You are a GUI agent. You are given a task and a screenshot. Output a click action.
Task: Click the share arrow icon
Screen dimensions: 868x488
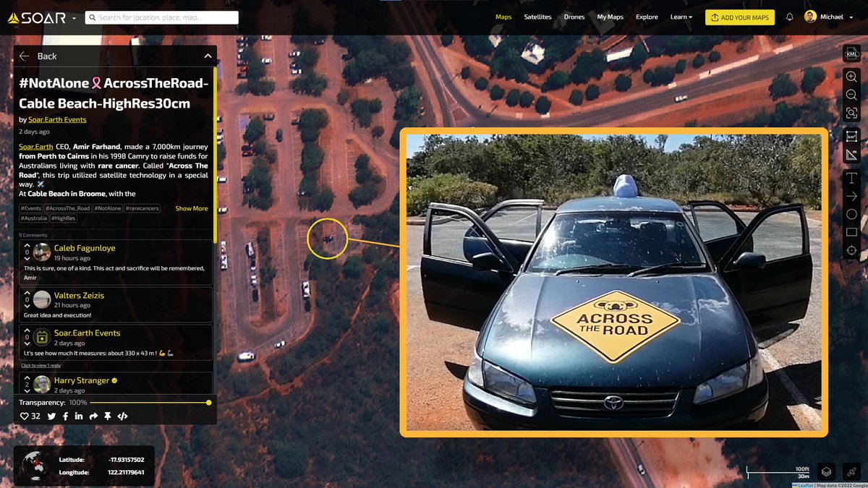[x=93, y=416]
